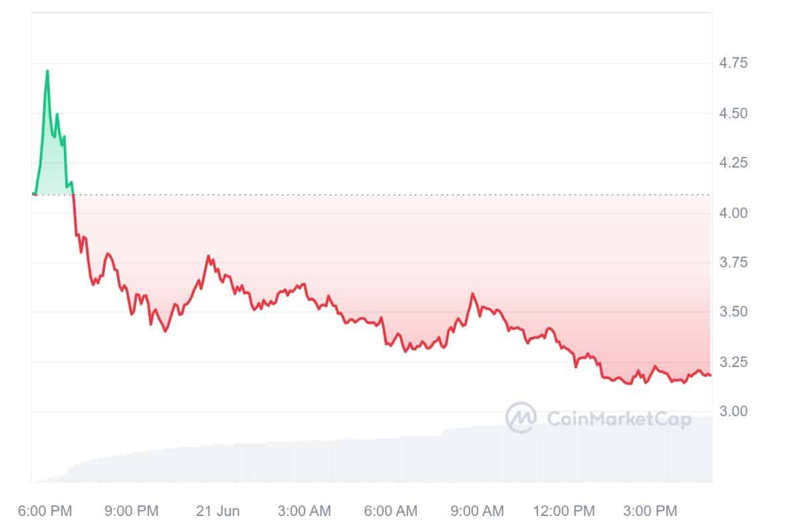Click the 3.75 price axis label
The height and width of the screenshot is (532, 798).
click(x=732, y=263)
